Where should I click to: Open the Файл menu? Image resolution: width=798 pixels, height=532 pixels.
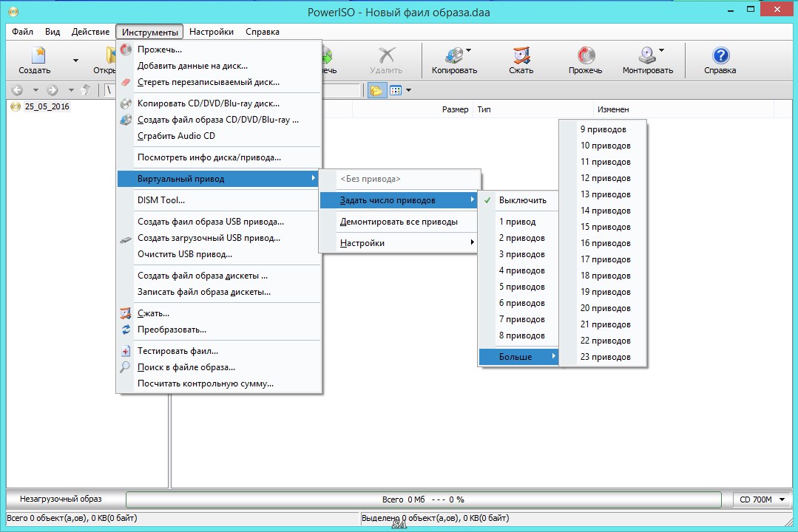tap(22, 32)
